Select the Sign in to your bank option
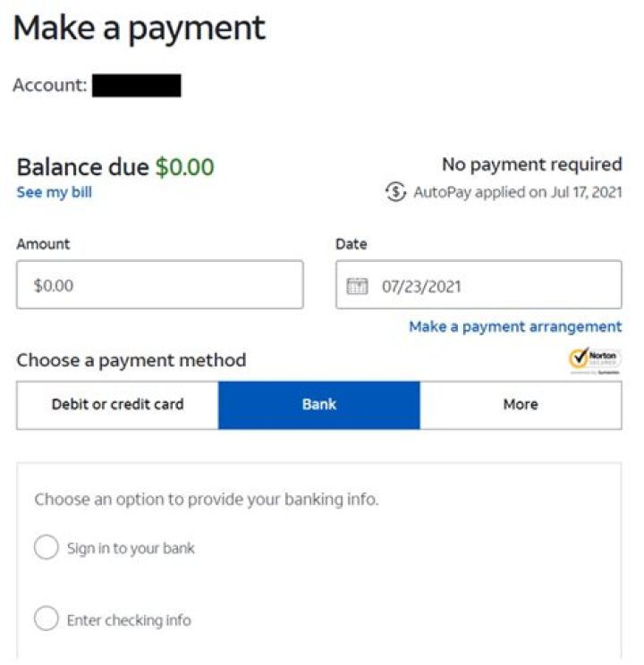644x665 pixels. (46, 548)
